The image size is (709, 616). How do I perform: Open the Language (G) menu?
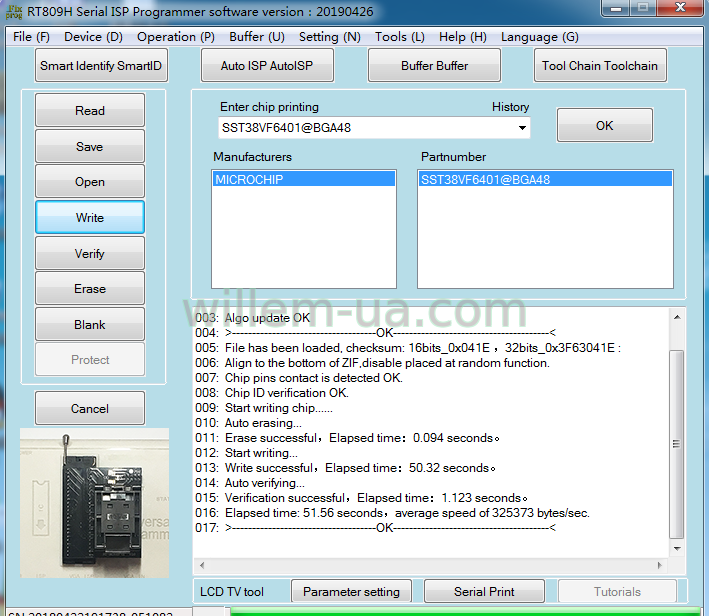point(539,37)
